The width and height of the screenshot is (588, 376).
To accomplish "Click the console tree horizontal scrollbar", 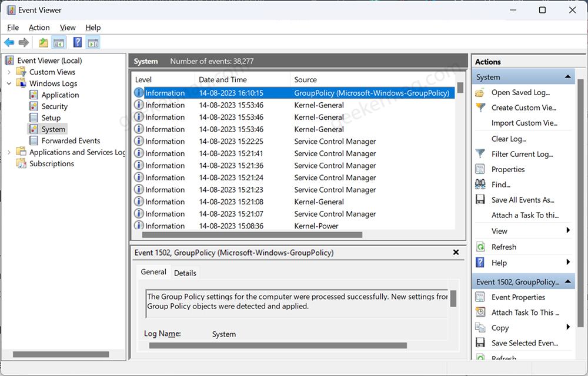I will tap(61, 354).
